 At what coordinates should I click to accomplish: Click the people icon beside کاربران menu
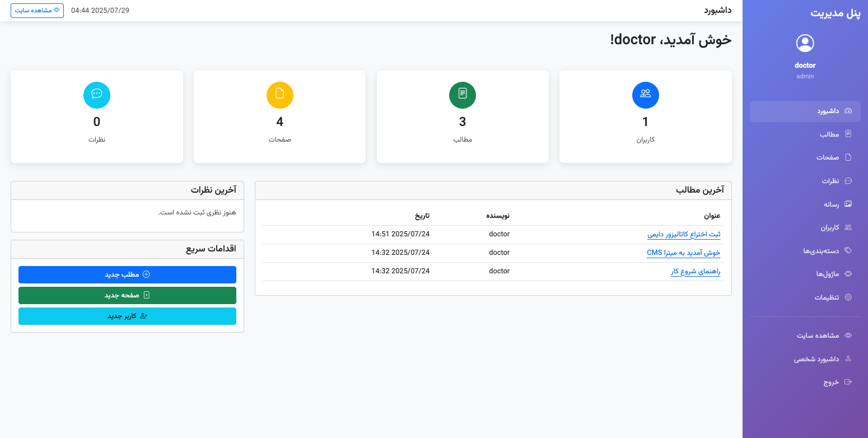(x=848, y=227)
